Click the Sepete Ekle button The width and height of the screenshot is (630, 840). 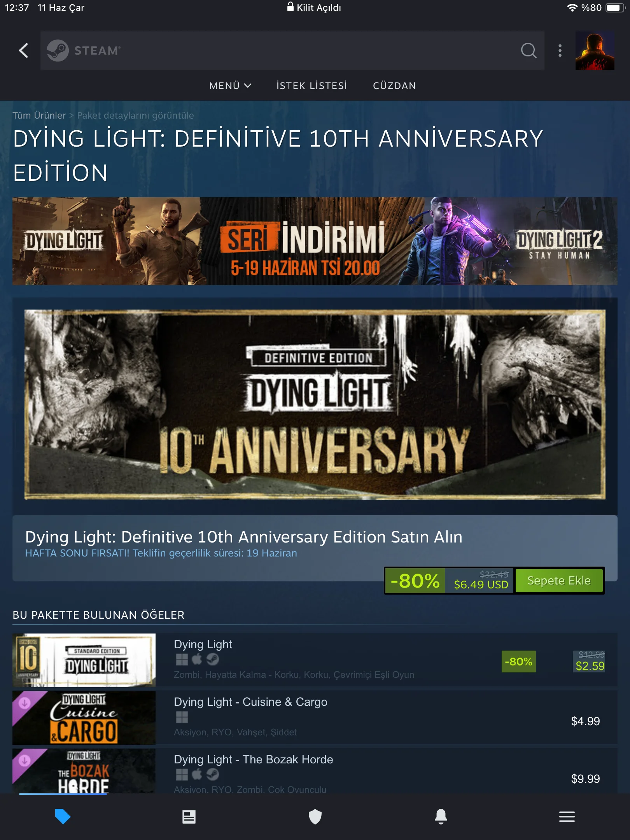point(559,581)
